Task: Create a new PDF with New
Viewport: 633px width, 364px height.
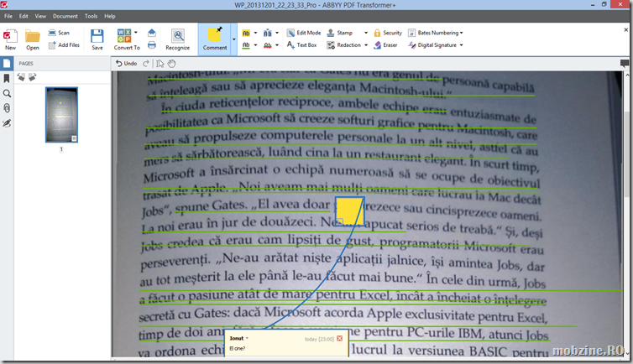Action: [10, 39]
